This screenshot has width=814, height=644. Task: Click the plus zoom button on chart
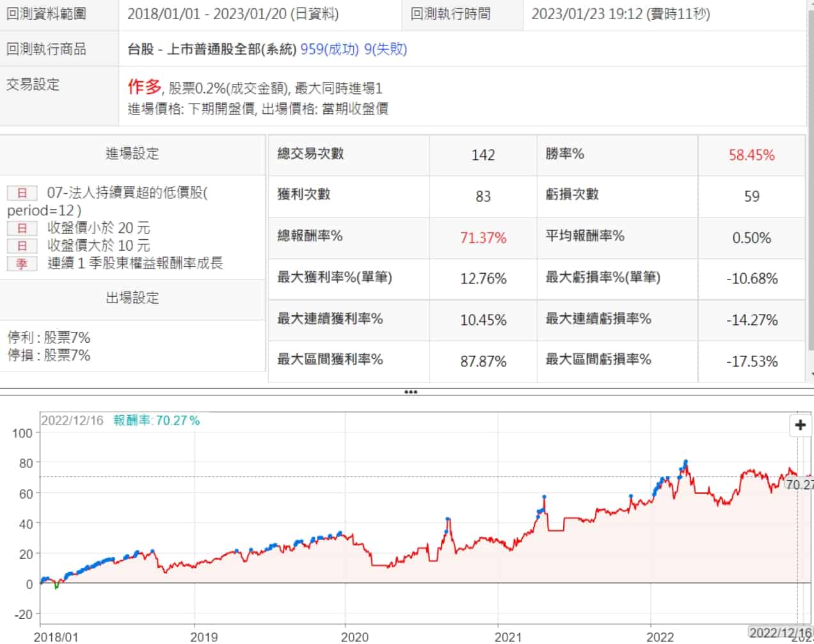click(x=800, y=425)
